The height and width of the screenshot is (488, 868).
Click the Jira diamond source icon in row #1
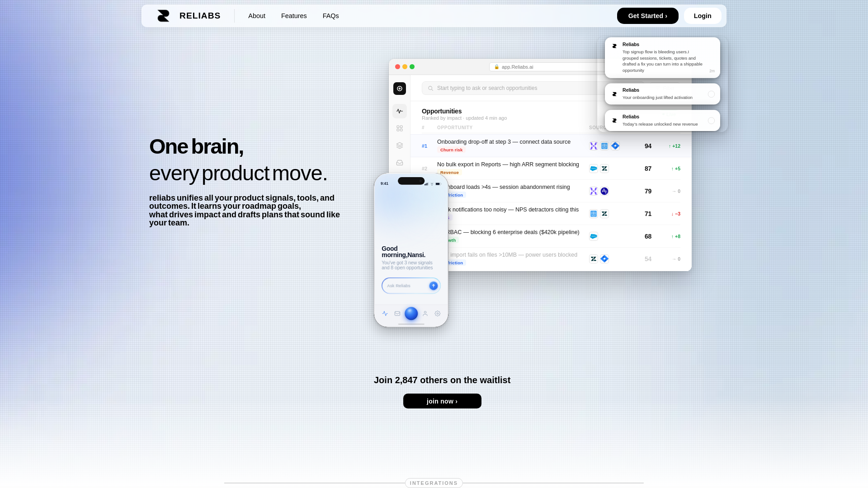pos(615,146)
